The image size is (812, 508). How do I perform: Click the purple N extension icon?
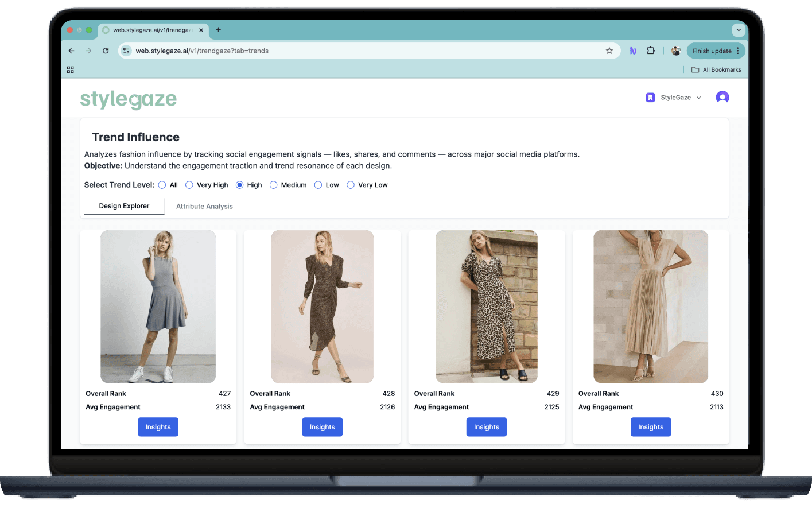click(x=632, y=51)
